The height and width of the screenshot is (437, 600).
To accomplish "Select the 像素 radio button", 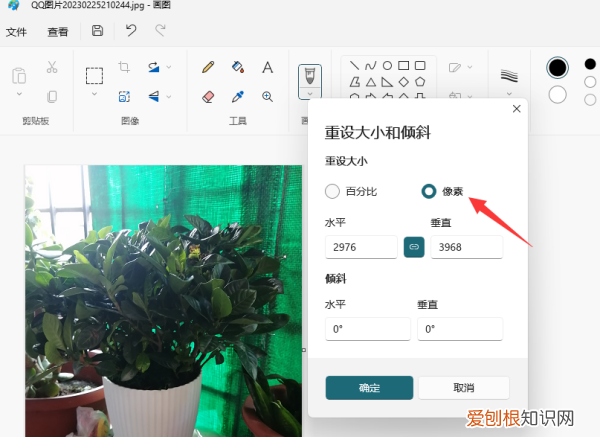I will pyautogui.click(x=429, y=191).
